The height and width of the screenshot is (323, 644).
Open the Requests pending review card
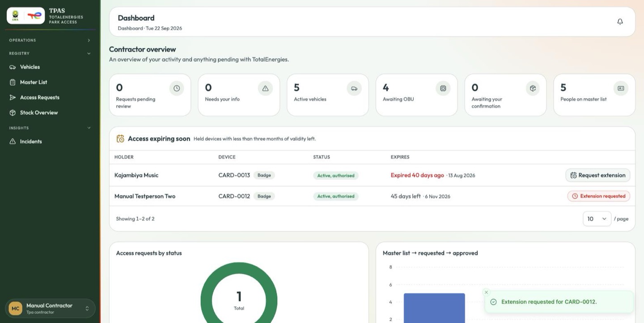point(150,95)
